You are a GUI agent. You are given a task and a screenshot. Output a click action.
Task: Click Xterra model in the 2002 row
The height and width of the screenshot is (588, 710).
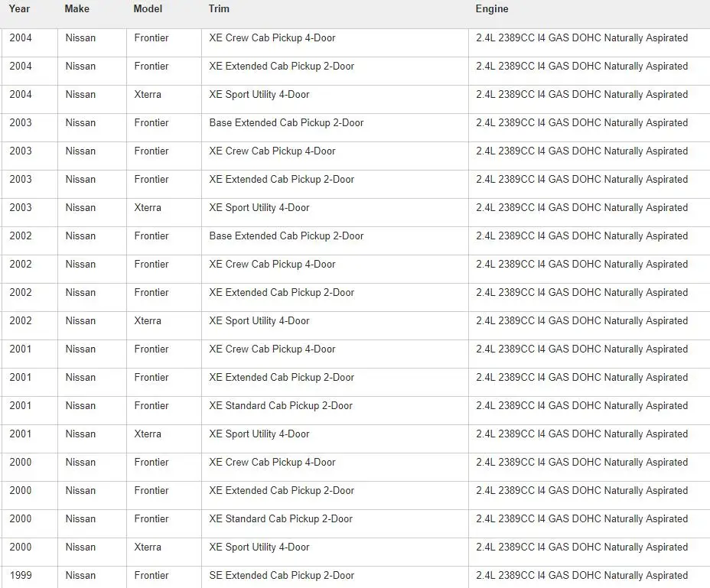[148, 321]
